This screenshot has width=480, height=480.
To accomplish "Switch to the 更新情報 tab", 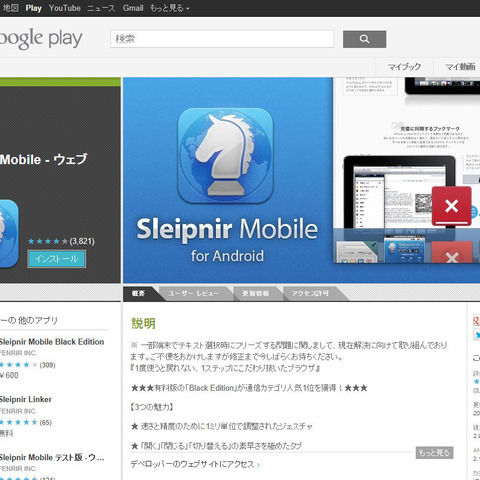I will pyautogui.click(x=256, y=294).
